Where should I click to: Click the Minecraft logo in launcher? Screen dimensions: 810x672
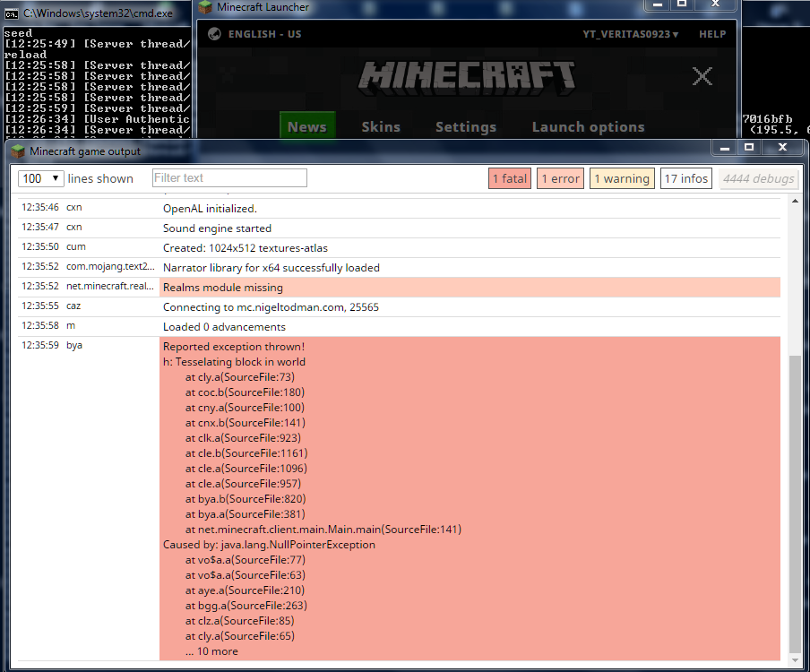(467, 79)
